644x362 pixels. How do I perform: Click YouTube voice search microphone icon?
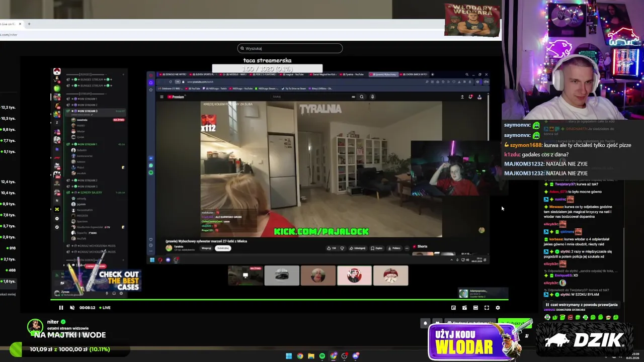point(372,97)
